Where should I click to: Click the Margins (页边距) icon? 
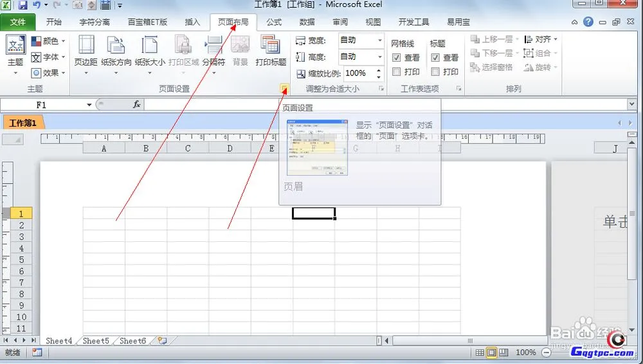pyautogui.click(x=86, y=45)
